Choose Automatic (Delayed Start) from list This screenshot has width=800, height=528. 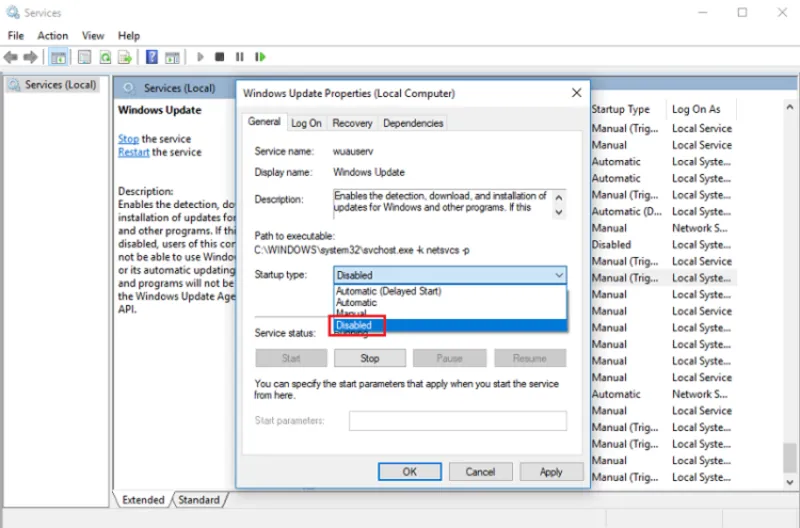[388, 291]
